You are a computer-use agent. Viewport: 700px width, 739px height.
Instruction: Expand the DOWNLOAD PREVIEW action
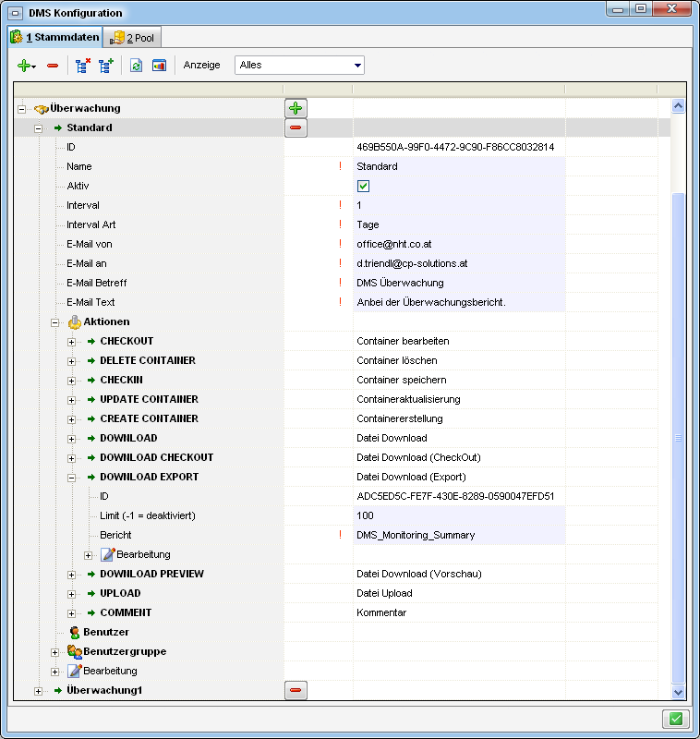(72, 575)
